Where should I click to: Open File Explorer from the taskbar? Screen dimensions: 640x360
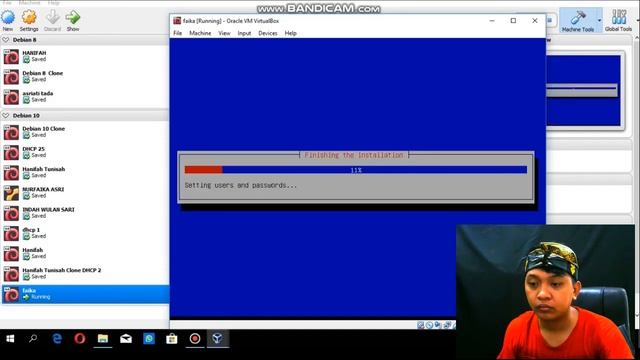click(103, 338)
